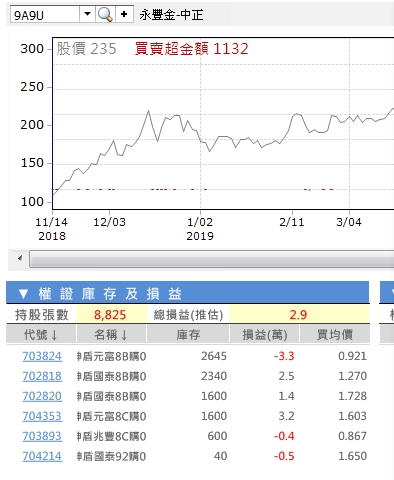Click inventory value 600
394x480 pixels.
(x=217, y=436)
